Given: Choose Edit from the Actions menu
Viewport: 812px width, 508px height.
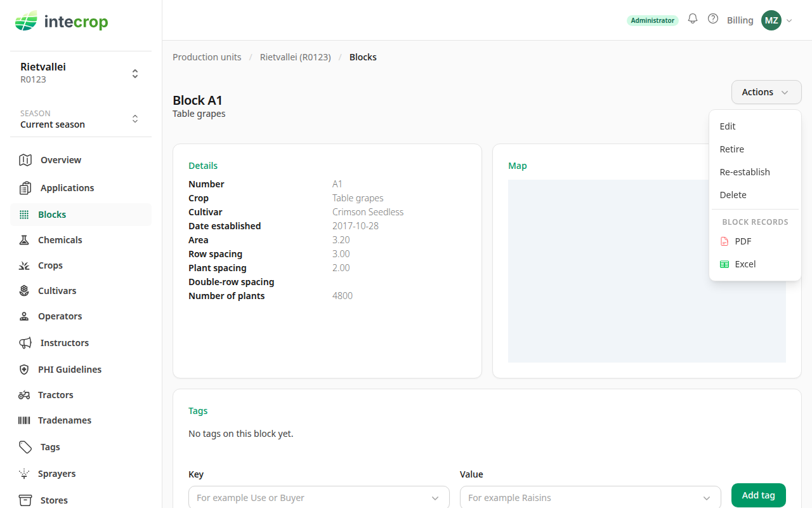Looking at the screenshot, I should point(755,126).
